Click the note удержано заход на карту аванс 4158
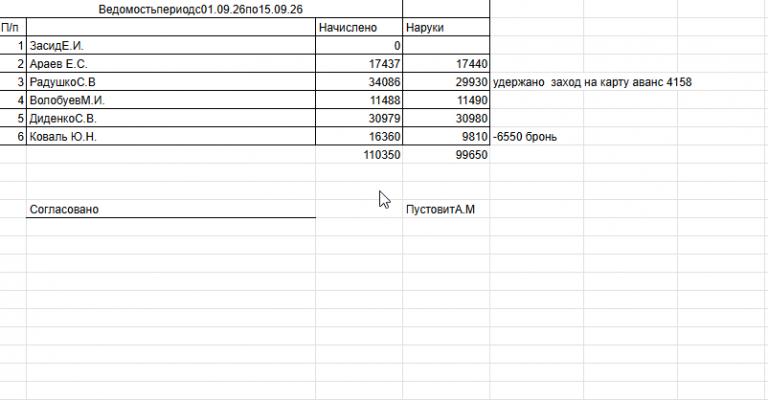 [x=592, y=82]
